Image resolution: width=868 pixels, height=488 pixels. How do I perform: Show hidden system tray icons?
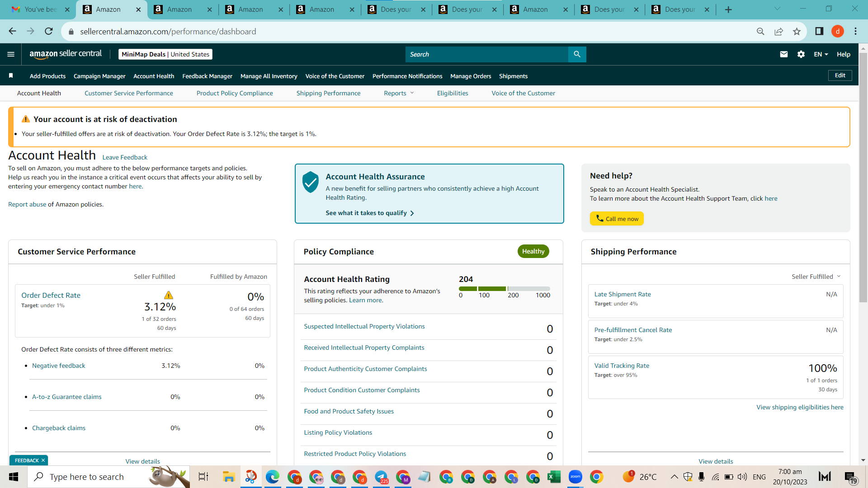(x=674, y=477)
